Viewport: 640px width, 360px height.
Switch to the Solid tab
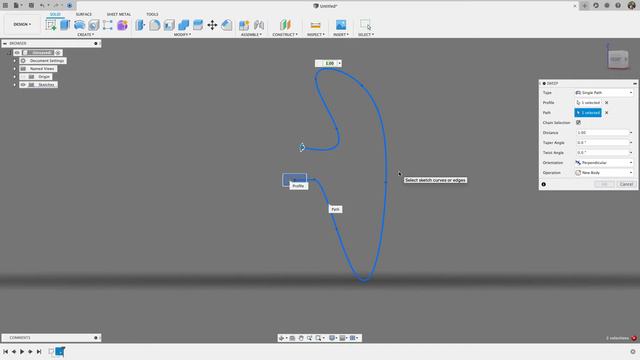click(x=55, y=14)
